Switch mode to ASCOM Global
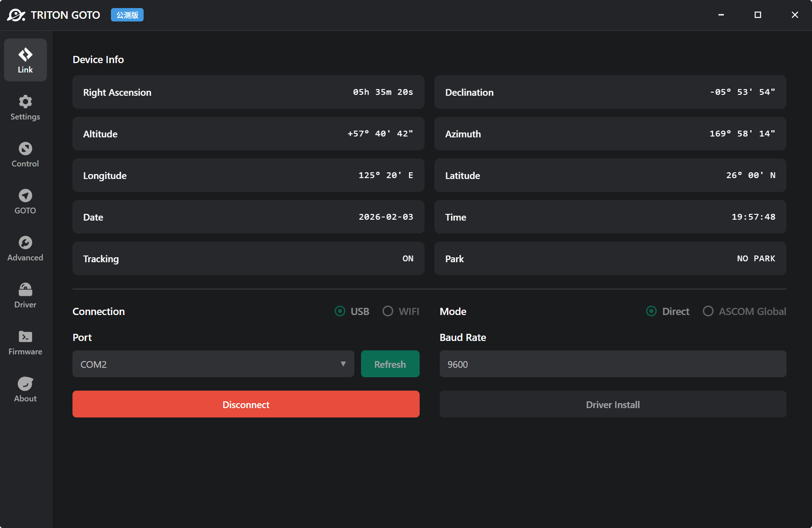Screen dimensions: 812x528 pyautogui.click(x=708, y=311)
